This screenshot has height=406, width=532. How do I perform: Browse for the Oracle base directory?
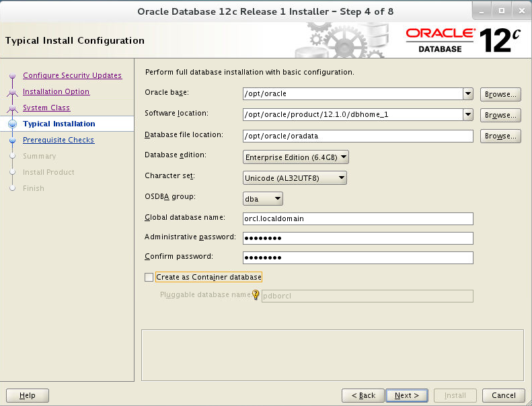[500, 94]
